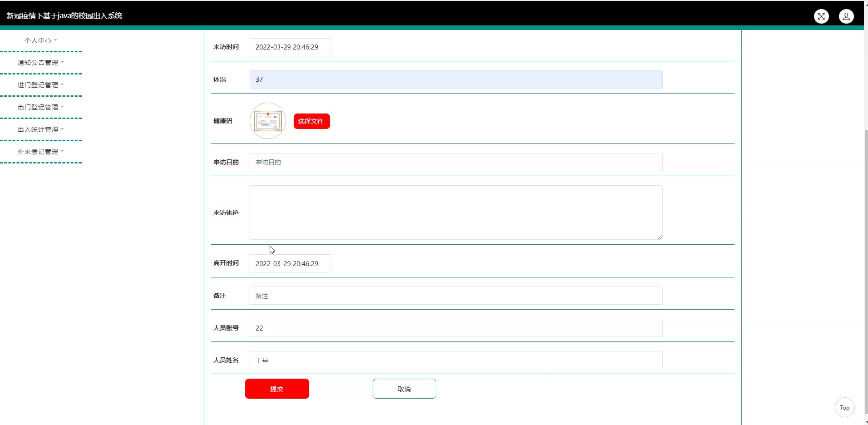This screenshot has height=425, width=868.
Task: Click the 人员账号 field label
Action: (226, 328)
